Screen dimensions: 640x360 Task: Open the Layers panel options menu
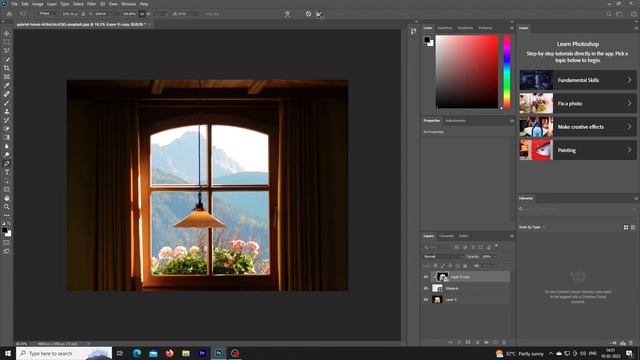point(511,236)
